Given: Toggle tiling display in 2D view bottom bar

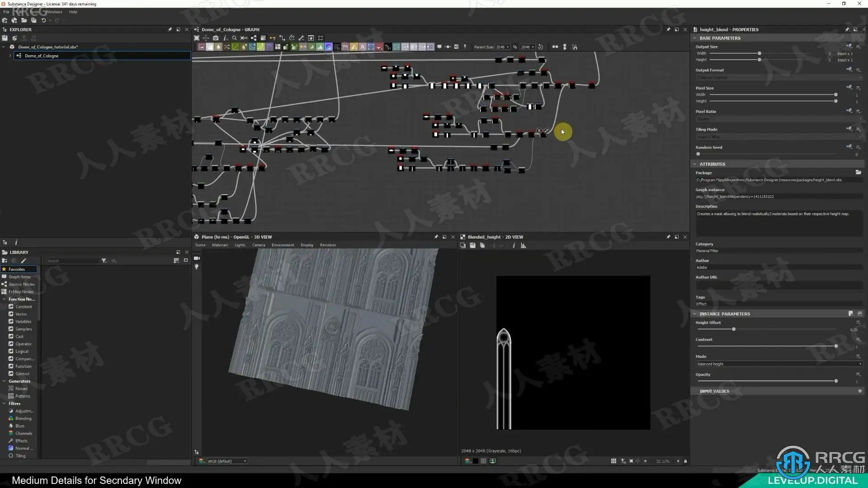Looking at the screenshot, I should coord(613,461).
